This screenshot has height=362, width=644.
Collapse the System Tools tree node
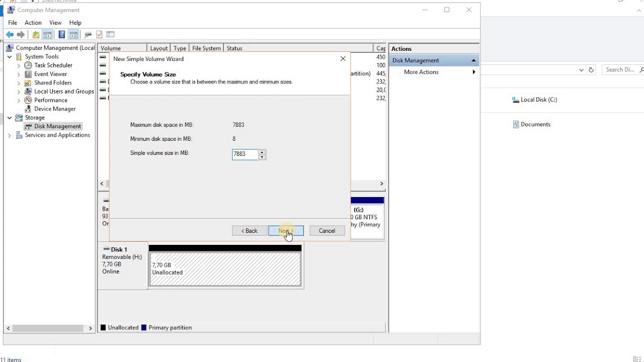(x=10, y=57)
